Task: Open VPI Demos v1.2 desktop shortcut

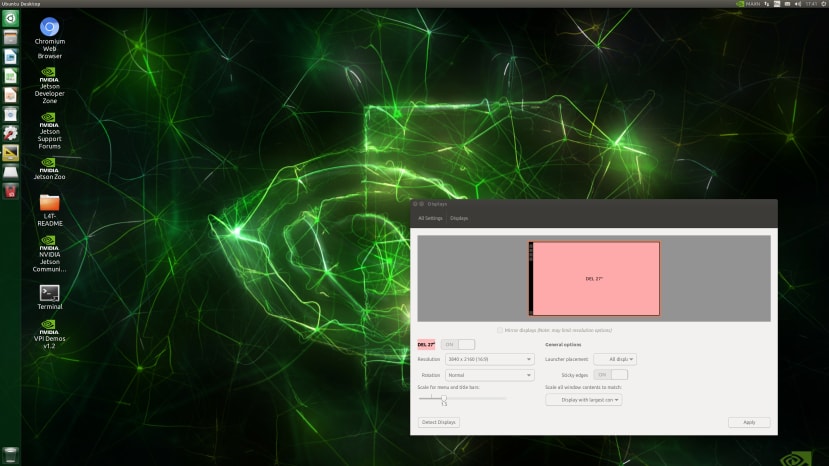Action: tap(50, 334)
